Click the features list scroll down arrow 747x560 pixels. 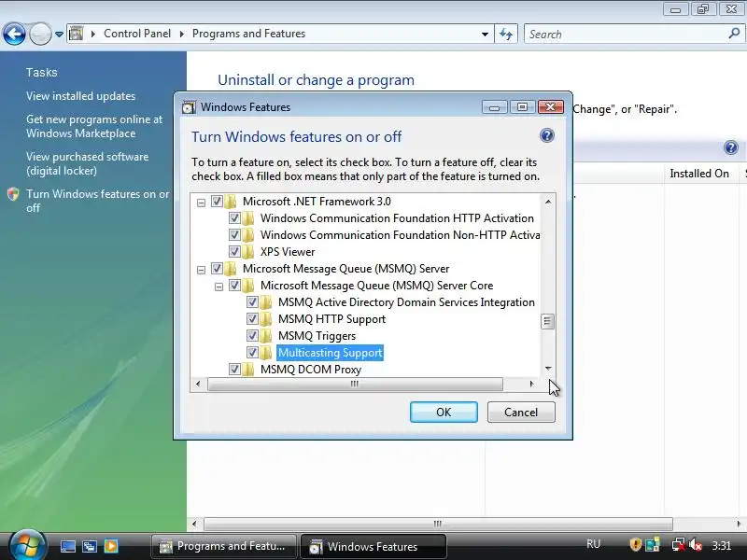[x=548, y=368]
